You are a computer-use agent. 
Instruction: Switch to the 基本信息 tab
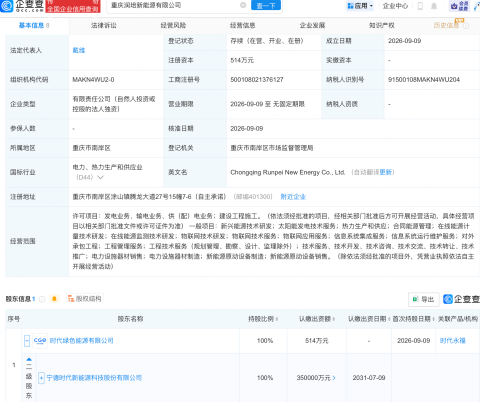[34, 25]
